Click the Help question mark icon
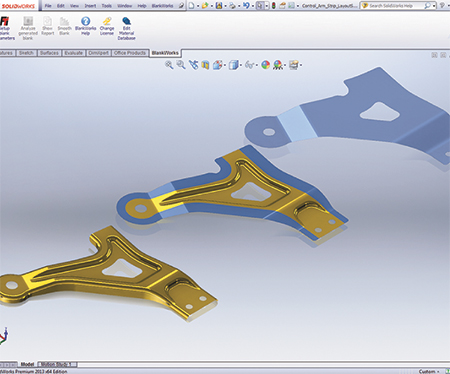Screen dimensions: 450x374 442,6
